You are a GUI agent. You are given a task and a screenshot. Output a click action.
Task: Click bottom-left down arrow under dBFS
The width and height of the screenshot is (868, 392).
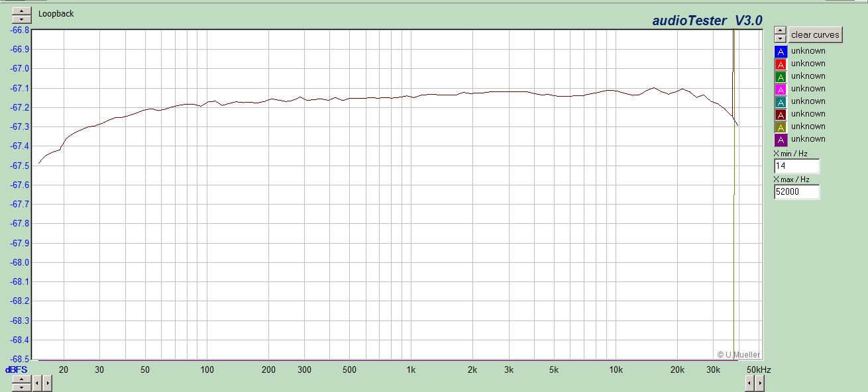coord(22,386)
